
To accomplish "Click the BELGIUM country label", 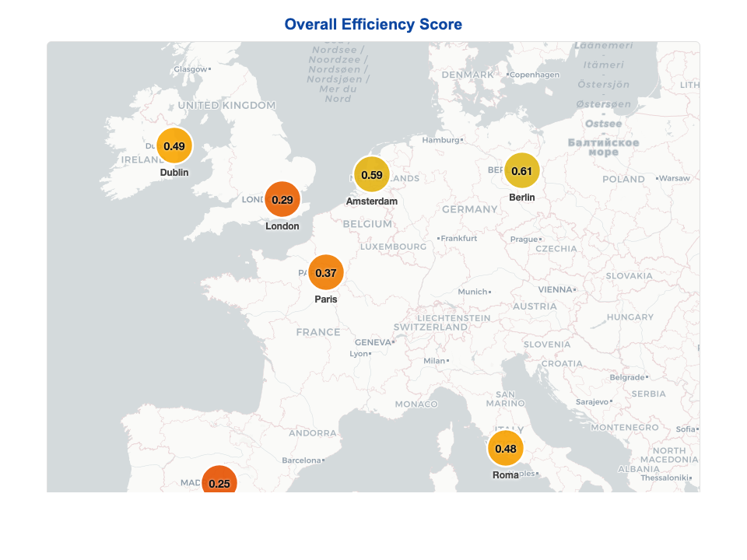I will [367, 224].
